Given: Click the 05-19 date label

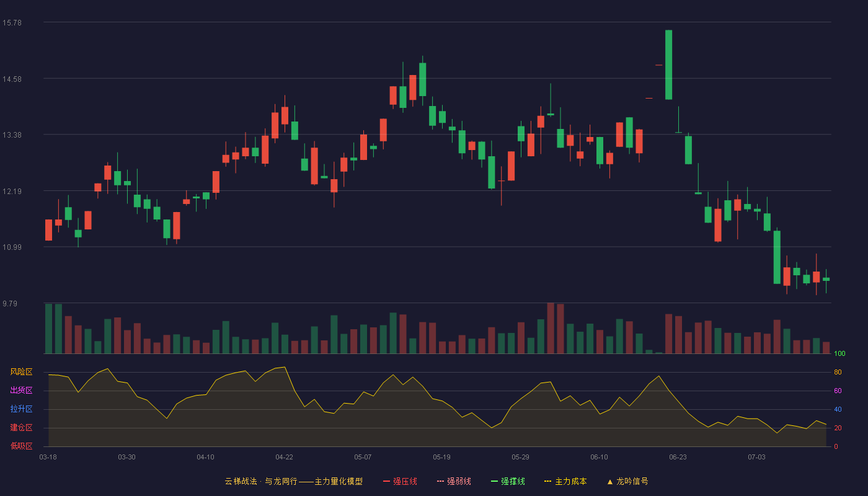Looking at the screenshot, I should 441,457.
